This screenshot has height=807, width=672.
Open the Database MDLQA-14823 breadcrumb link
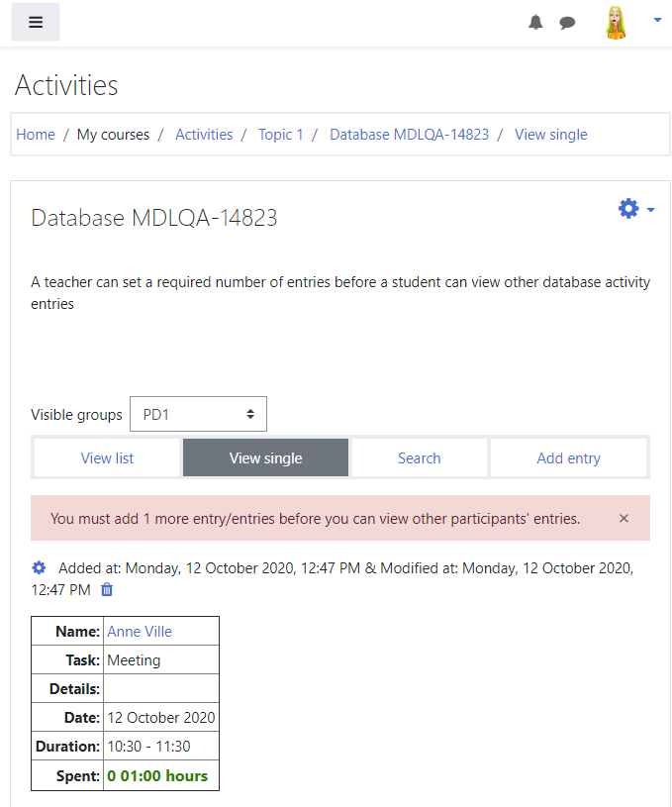point(409,135)
